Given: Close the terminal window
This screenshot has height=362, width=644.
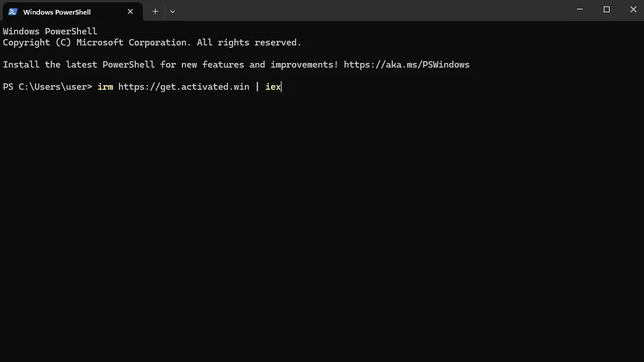Looking at the screenshot, I should click(633, 9).
